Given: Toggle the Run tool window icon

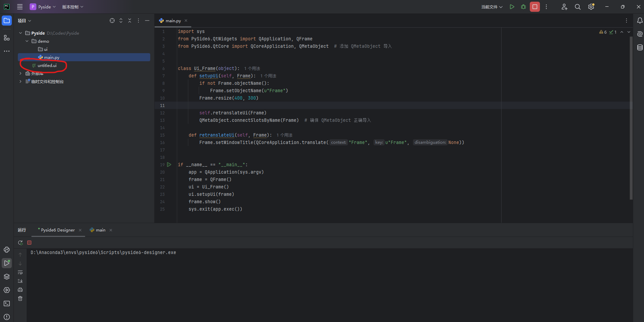Looking at the screenshot, I should pyautogui.click(x=7, y=263).
